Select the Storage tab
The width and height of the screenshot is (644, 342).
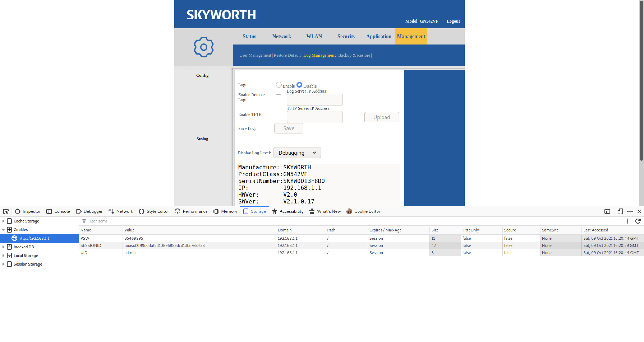click(x=254, y=211)
